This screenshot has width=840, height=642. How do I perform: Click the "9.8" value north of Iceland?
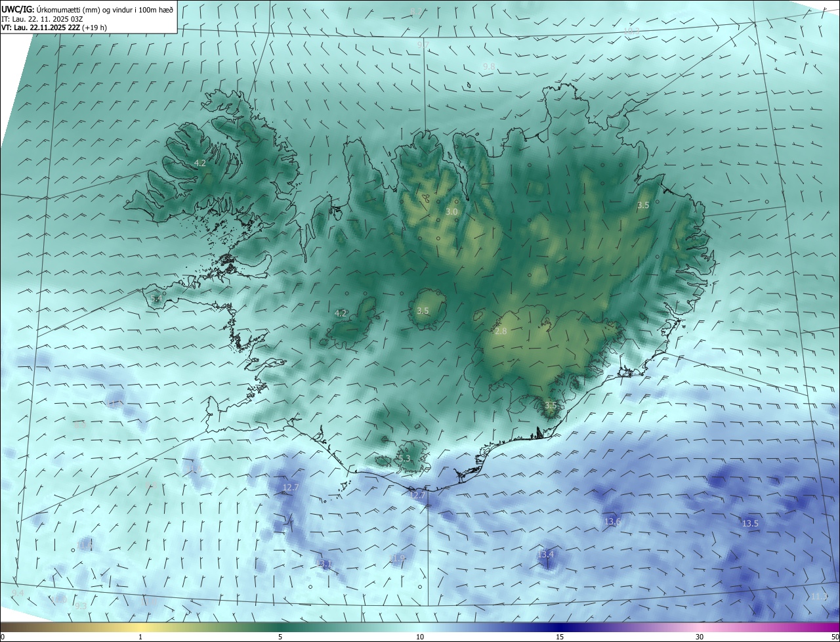tap(489, 67)
